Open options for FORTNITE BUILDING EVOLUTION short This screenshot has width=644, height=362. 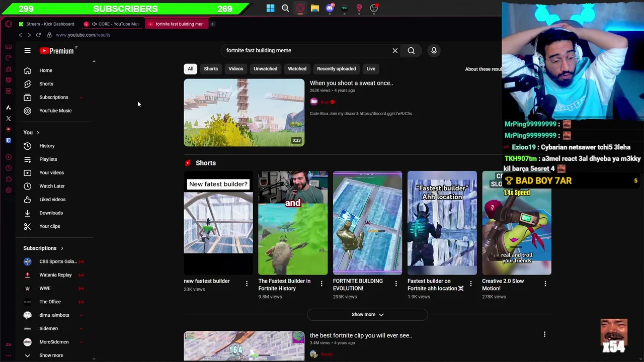(x=396, y=284)
